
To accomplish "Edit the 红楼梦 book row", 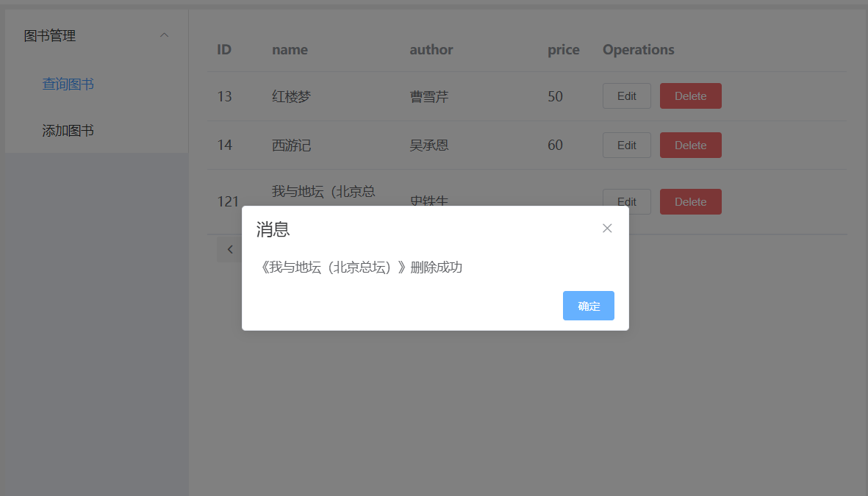I will coord(627,96).
